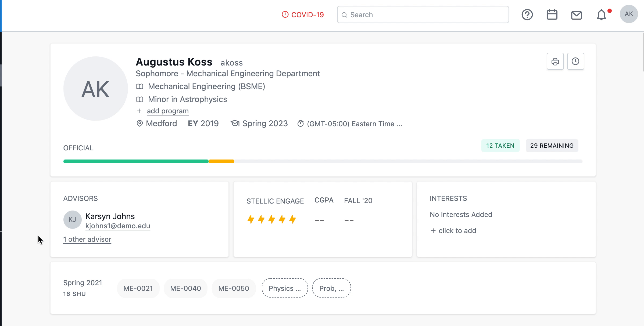Click the print icon button
The width and height of the screenshot is (644, 326).
tap(555, 61)
